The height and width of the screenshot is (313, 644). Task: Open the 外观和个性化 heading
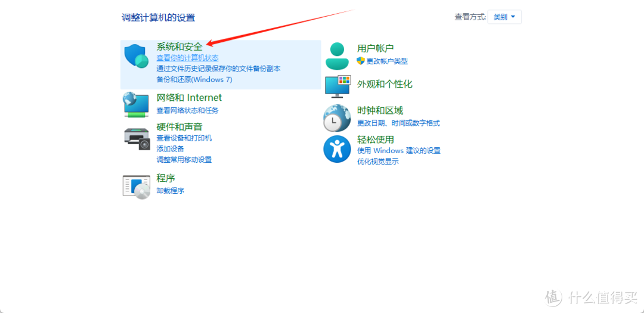[385, 84]
